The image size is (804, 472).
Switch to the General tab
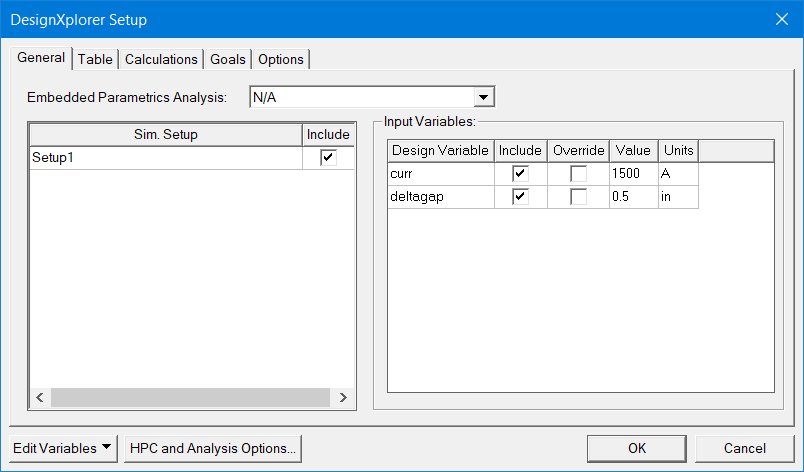pyautogui.click(x=41, y=57)
